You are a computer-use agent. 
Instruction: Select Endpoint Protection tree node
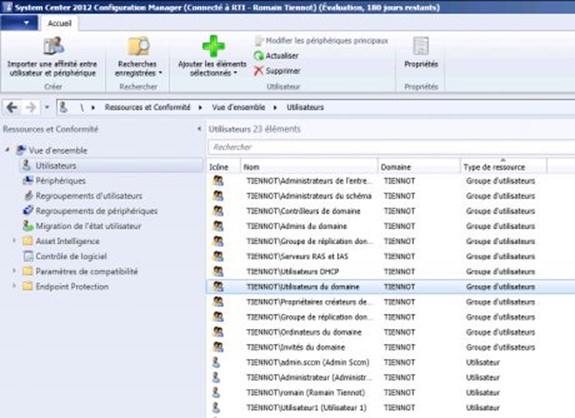click(72, 286)
